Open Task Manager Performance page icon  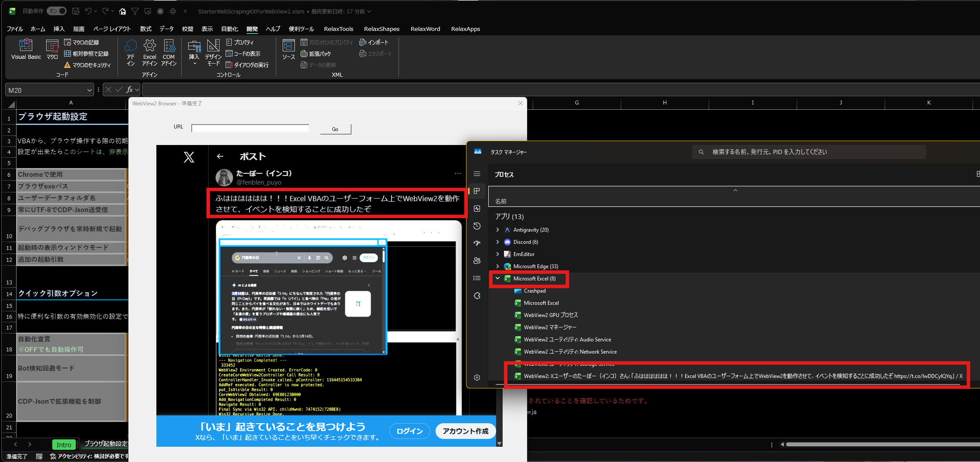pyautogui.click(x=477, y=209)
